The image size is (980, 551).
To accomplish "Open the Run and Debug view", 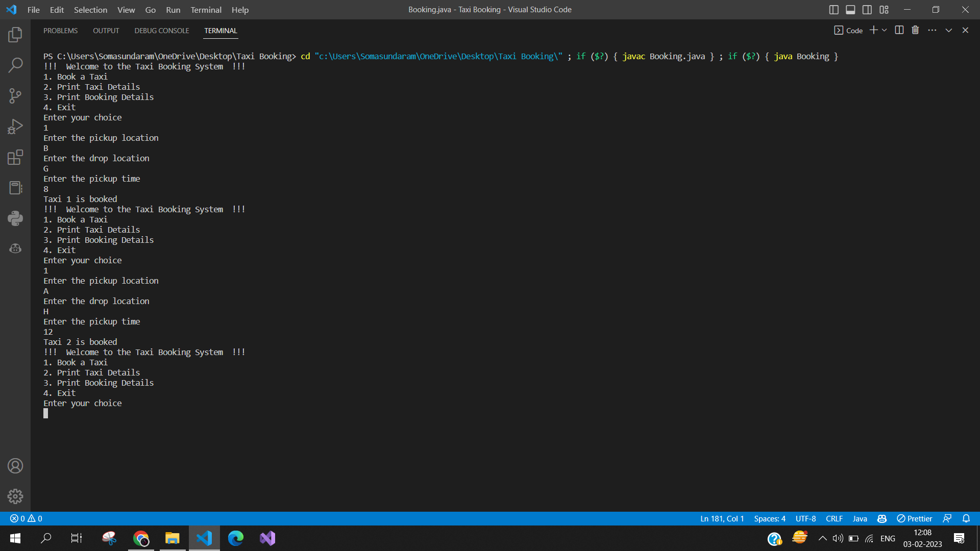I will tap(15, 127).
